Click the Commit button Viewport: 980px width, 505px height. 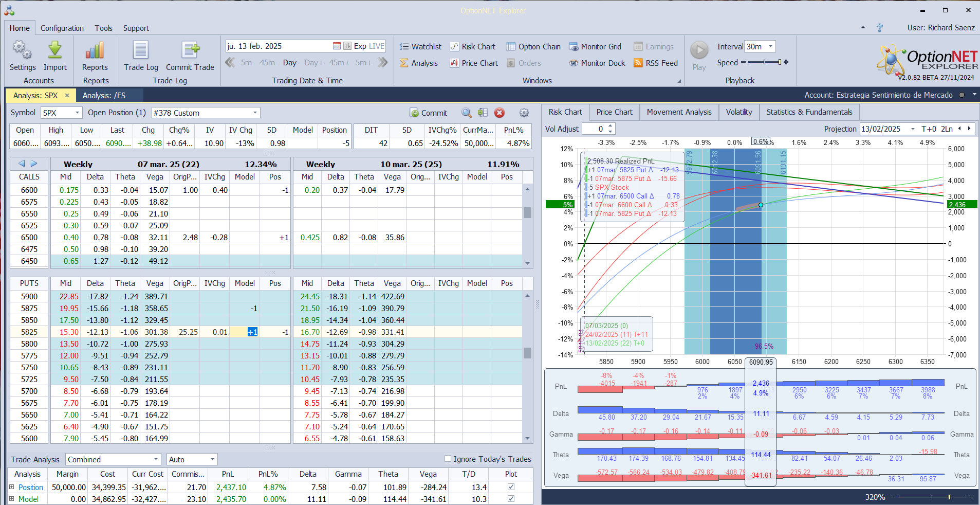pyautogui.click(x=428, y=113)
